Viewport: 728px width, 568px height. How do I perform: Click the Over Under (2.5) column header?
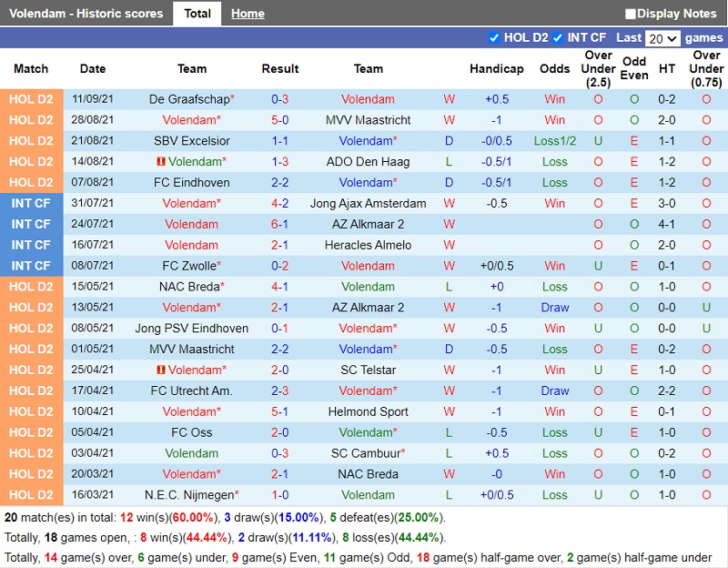click(599, 69)
